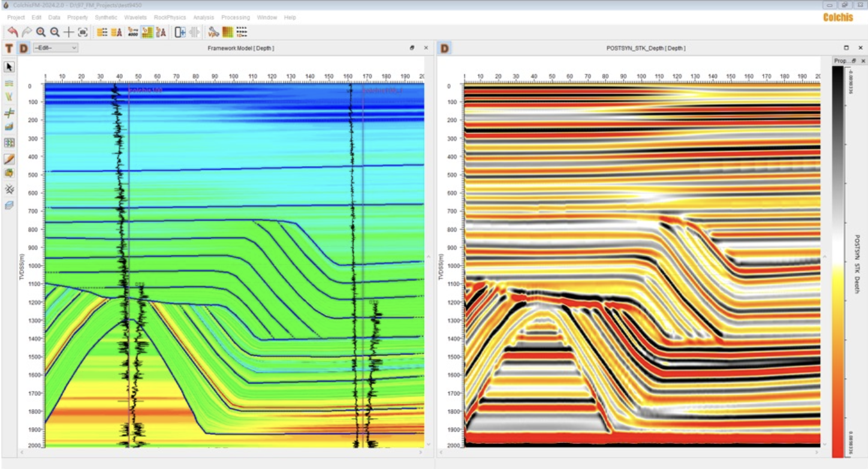Screen dimensions: 868x469
Task: Select the property fill tool below pencil
Action: pos(10,173)
